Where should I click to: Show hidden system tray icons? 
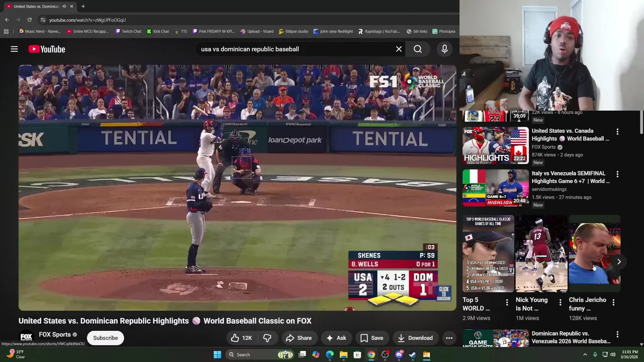(x=585, y=354)
